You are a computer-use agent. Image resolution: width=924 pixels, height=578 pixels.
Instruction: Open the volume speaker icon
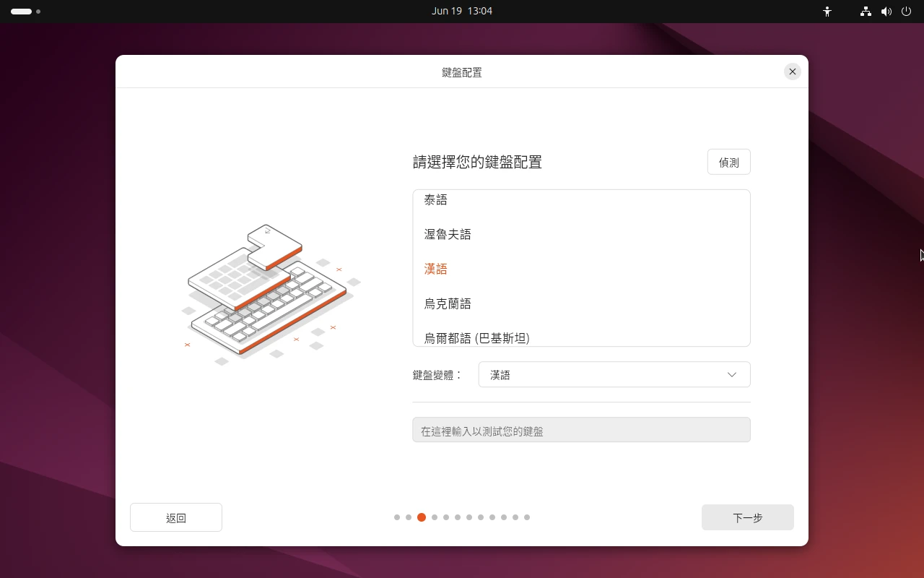click(x=886, y=12)
